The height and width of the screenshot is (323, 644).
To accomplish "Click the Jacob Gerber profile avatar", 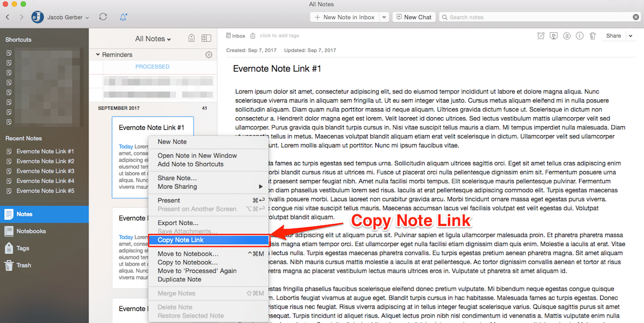I will [37, 17].
